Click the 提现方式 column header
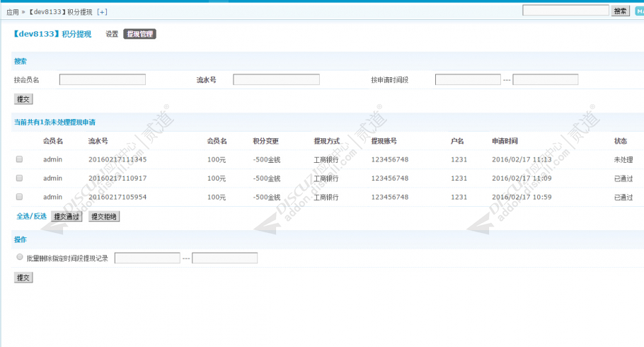This screenshot has width=644, height=347. [x=327, y=141]
